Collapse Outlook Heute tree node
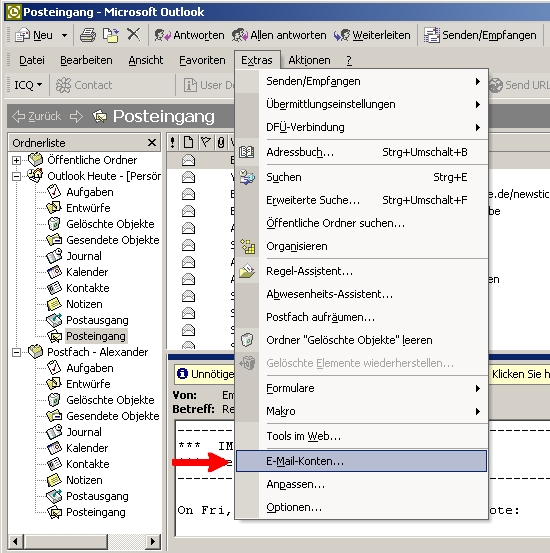The width and height of the screenshot is (550, 553). pos(16,176)
